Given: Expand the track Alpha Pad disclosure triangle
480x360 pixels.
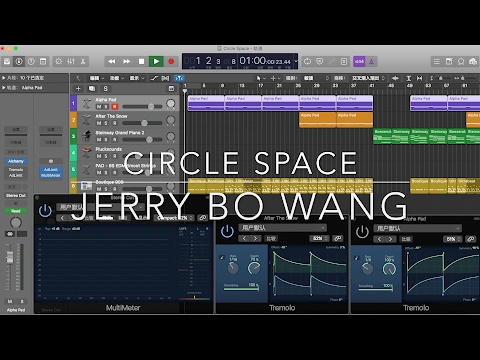Looking at the screenshot, I should (x=4, y=88).
